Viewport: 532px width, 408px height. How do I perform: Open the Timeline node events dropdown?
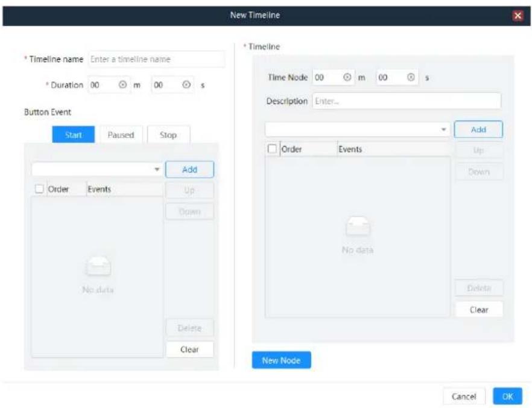pos(357,129)
